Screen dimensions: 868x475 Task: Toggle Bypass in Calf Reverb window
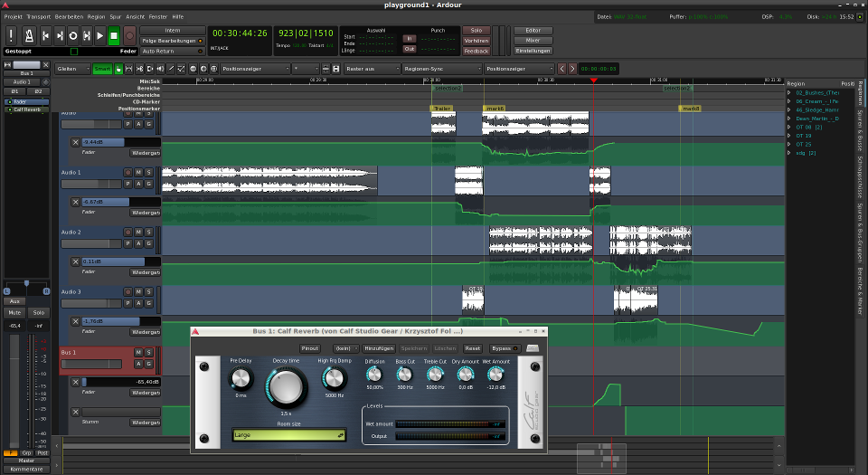(505, 348)
